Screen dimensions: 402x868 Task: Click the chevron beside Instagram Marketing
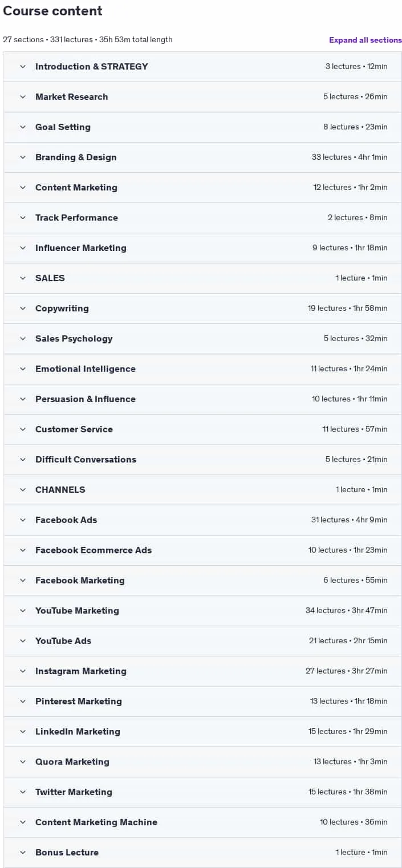(x=23, y=671)
